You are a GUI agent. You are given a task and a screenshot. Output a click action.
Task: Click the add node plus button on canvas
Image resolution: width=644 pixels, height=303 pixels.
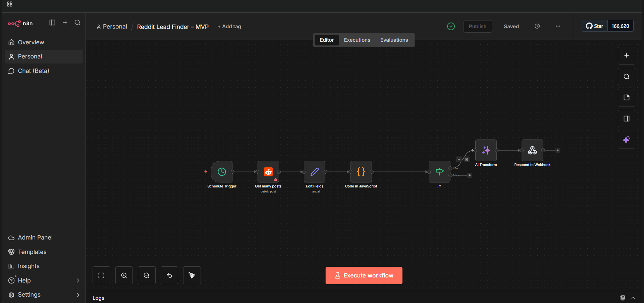point(626,55)
